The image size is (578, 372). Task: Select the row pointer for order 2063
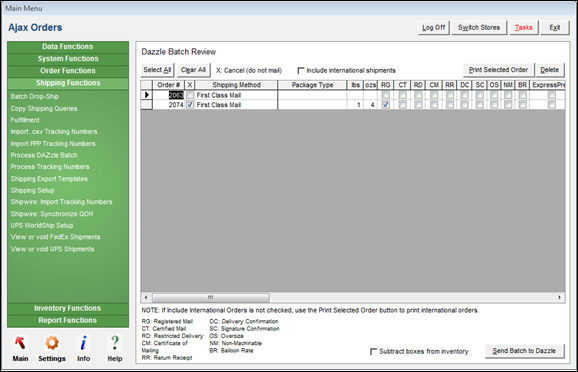tap(147, 95)
